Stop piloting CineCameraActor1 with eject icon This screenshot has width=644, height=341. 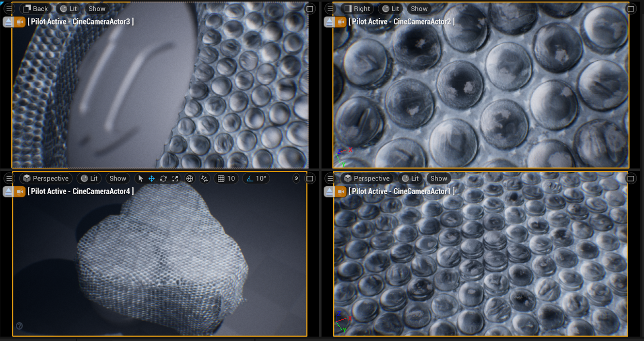coord(329,191)
